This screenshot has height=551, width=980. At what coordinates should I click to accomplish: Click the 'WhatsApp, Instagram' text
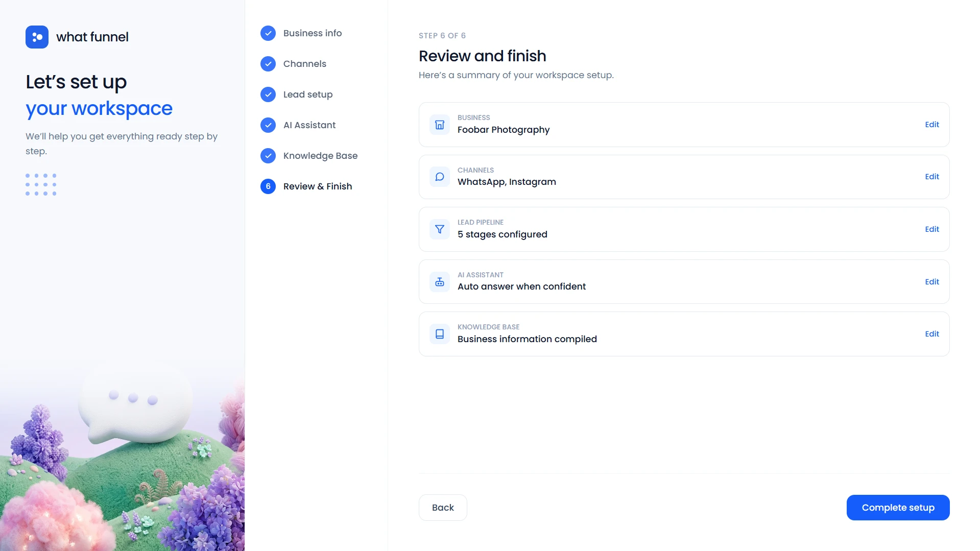(507, 182)
